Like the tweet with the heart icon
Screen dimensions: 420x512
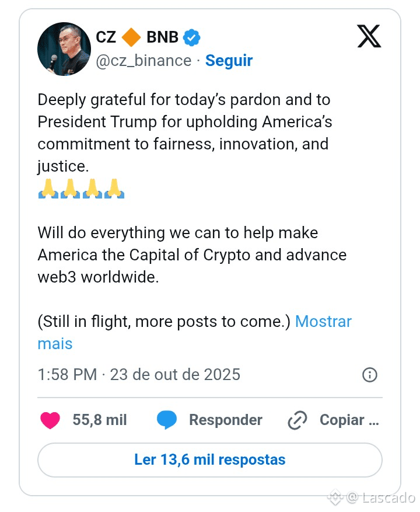pyautogui.click(x=50, y=420)
